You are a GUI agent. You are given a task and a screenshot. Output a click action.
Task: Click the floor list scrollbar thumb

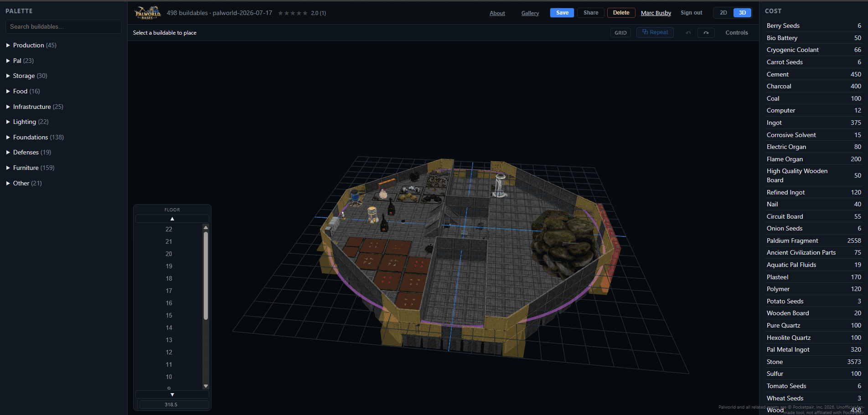click(x=206, y=276)
